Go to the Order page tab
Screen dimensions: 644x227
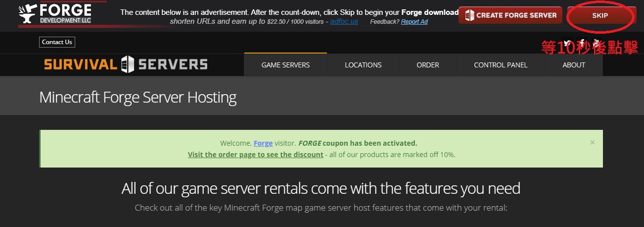[428, 65]
